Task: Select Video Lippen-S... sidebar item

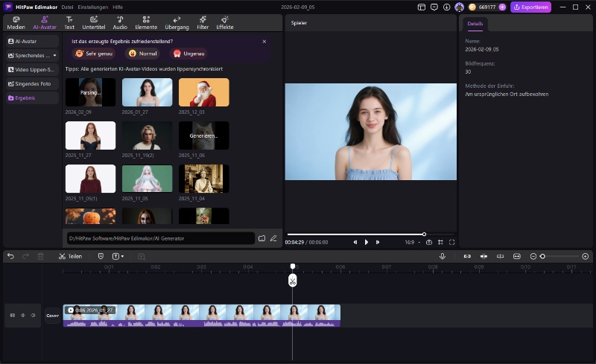Action: pyautogui.click(x=32, y=69)
